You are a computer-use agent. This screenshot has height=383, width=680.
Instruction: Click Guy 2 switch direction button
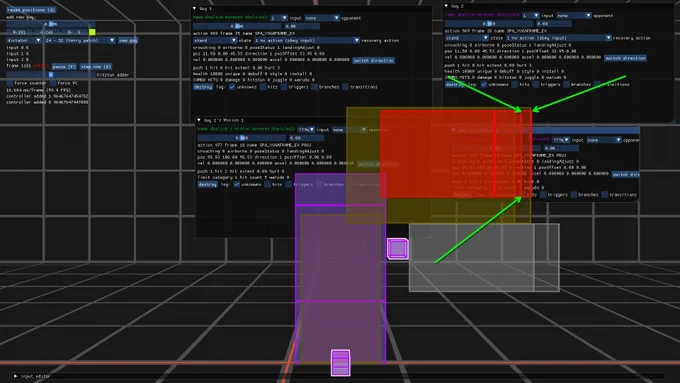click(625, 58)
